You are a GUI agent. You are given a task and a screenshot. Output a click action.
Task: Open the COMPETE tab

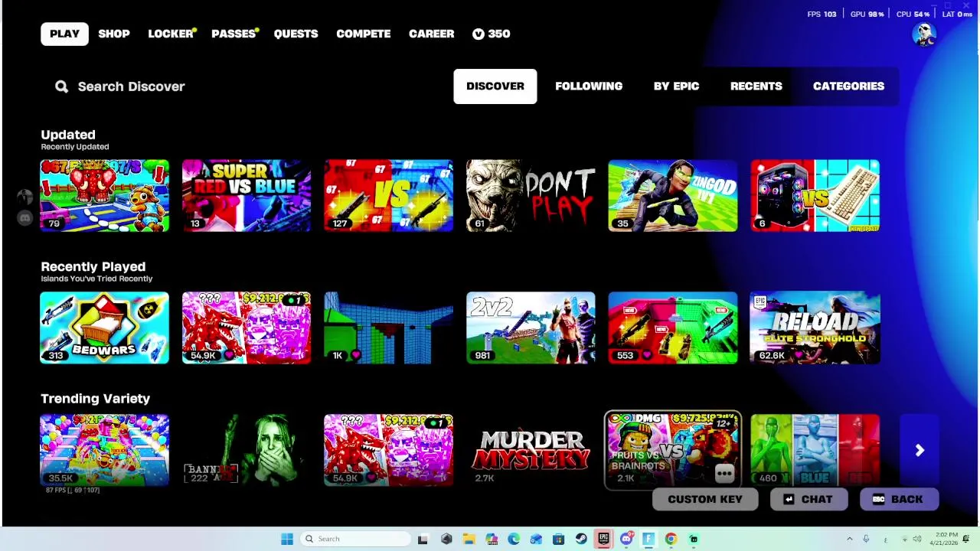coord(364,34)
